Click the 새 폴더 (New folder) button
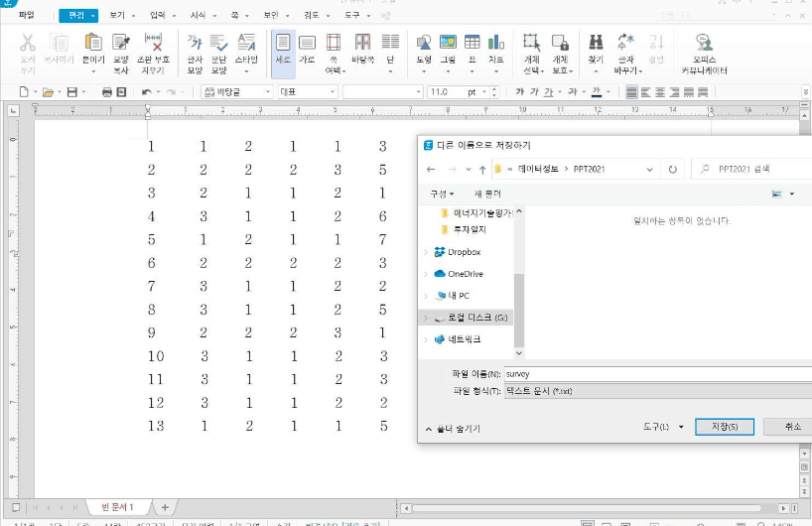The height and width of the screenshot is (526, 812). 487,194
